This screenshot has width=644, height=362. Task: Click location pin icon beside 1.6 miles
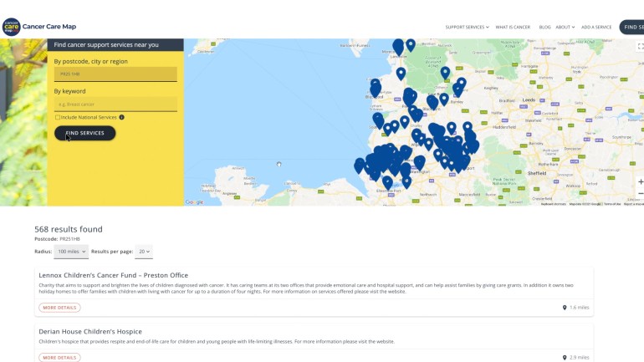565,308
